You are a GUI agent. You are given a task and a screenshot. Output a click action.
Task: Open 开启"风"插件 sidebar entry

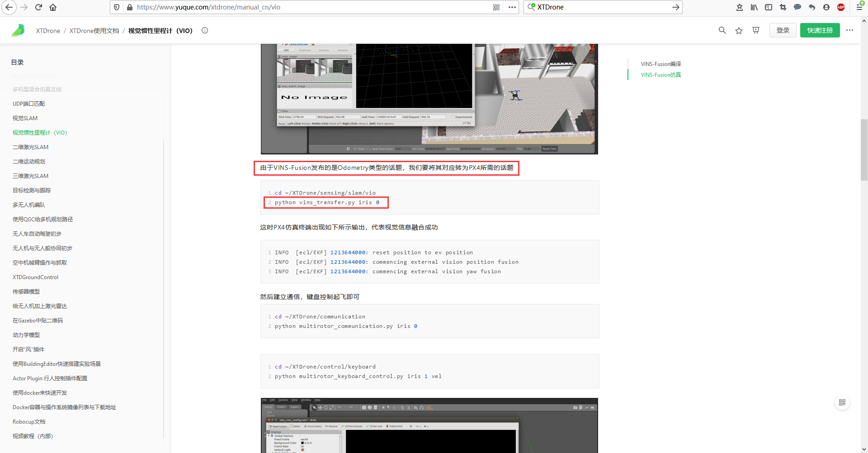pos(28,350)
